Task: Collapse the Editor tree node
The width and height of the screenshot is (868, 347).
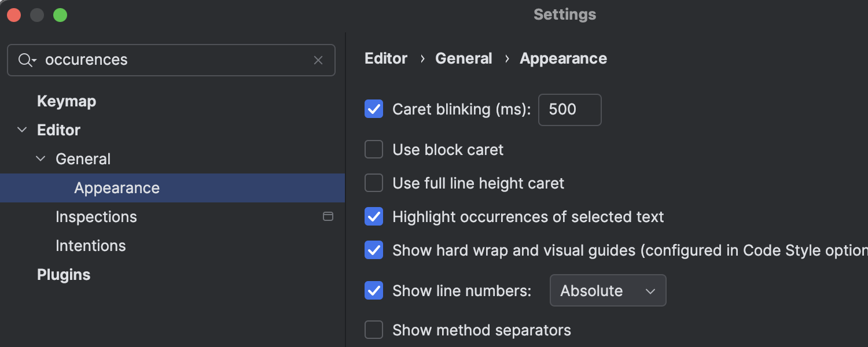Action: (x=22, y=130)
